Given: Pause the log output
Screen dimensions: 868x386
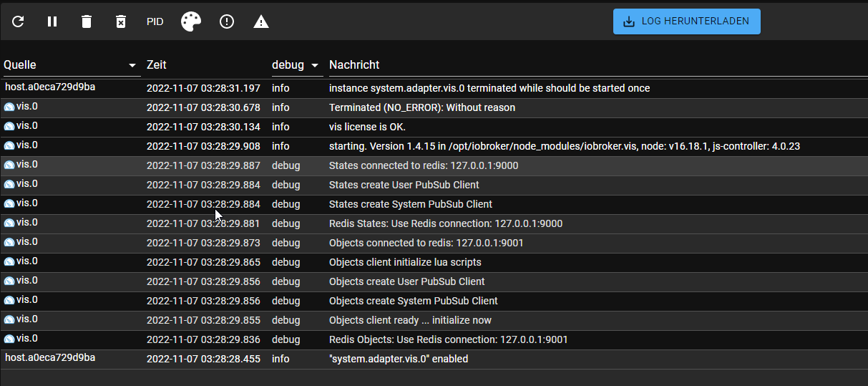Looking at the screenshot, I should click(x=52, y=21).
